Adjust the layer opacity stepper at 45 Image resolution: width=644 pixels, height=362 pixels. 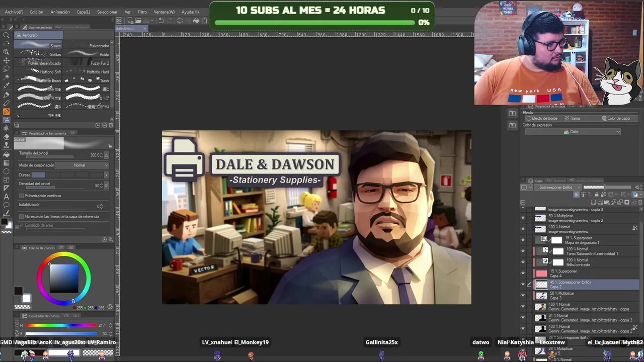coord(641,188)
